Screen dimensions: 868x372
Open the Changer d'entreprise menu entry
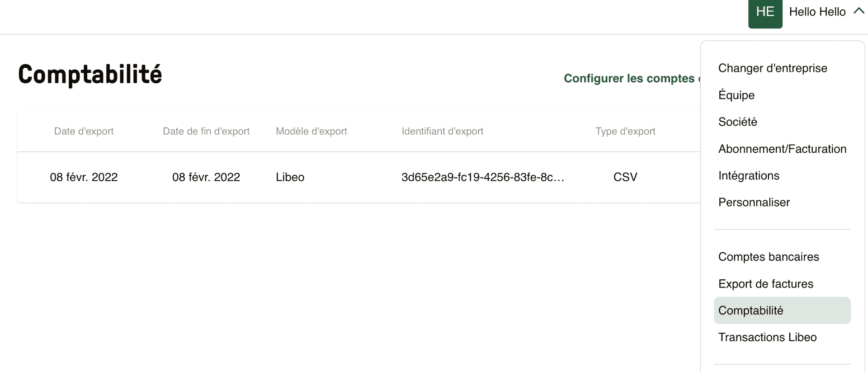coord(773,68)
